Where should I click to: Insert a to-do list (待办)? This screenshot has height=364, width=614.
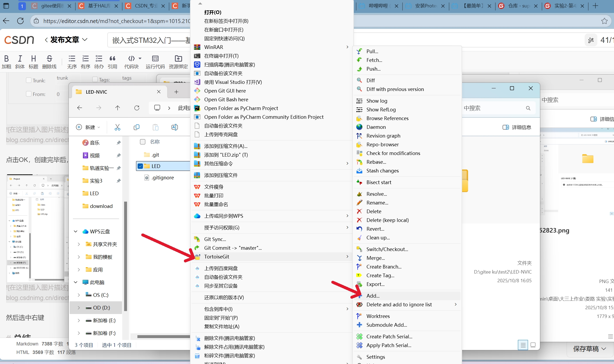pyautogui.click(x=99, y=62)
